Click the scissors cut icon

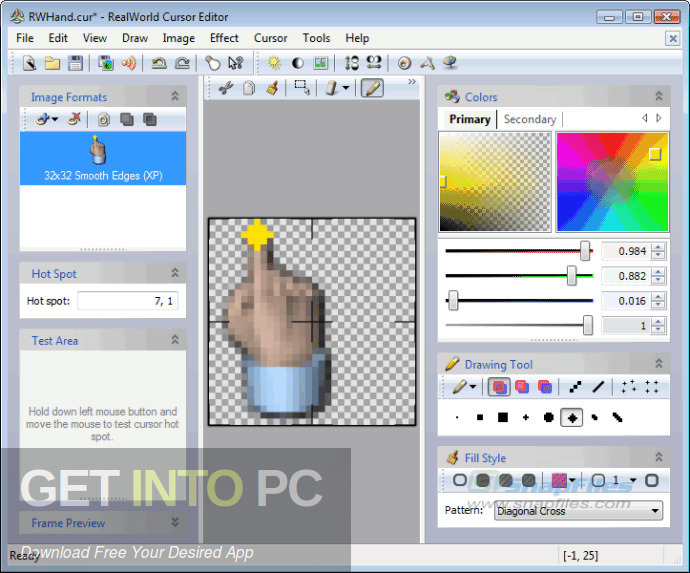tap(226, 88)
